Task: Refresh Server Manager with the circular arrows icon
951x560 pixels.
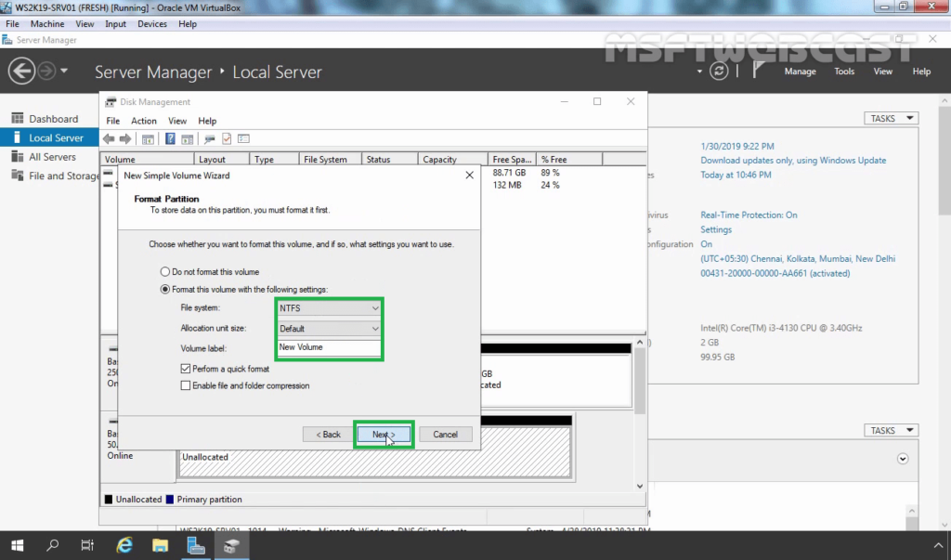Action: (x=719, y=71)
